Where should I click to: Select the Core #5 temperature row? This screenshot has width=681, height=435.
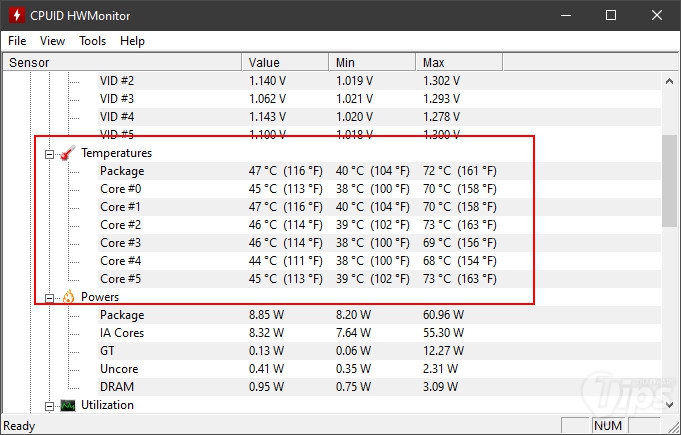pos(379,279)
